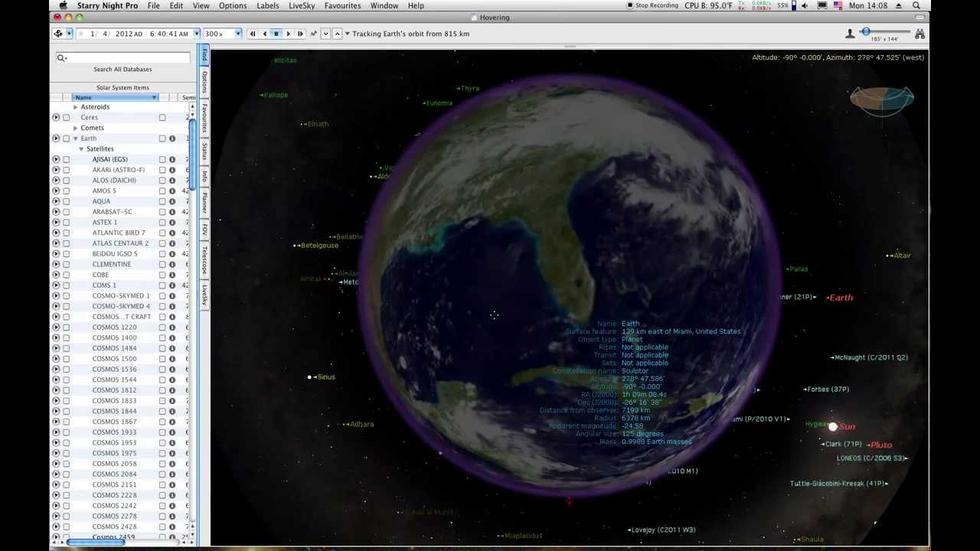This screenshot has width=980, height=551.
Task: Expand the Comets tree group
Action: [76, 128]
